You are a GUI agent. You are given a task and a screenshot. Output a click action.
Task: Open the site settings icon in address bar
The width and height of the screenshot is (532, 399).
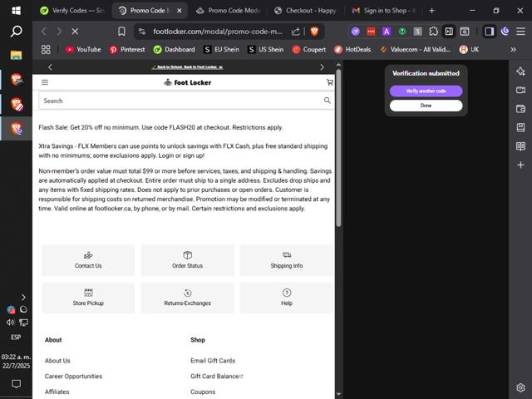142,32
